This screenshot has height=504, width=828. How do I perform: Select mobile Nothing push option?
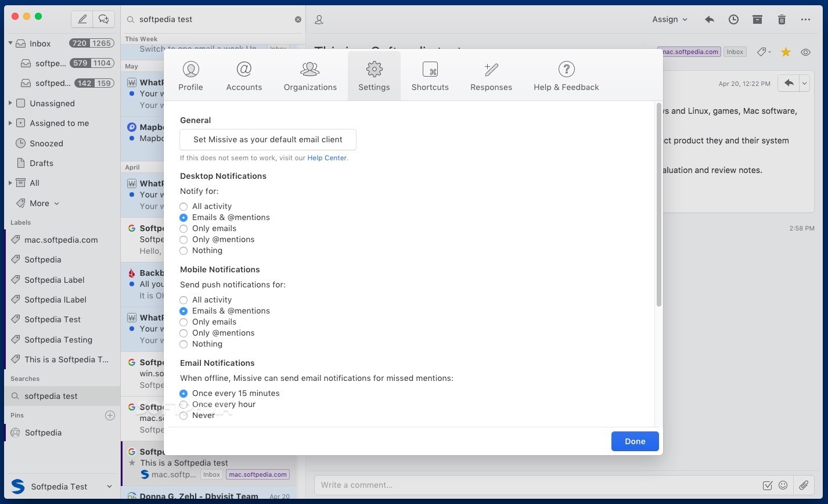pos(183,344)
